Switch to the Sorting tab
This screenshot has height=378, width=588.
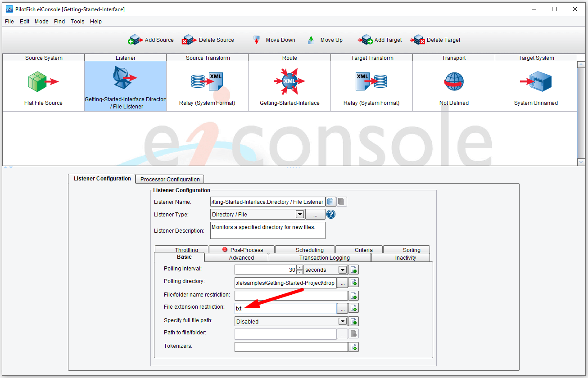tap(407, 249)
